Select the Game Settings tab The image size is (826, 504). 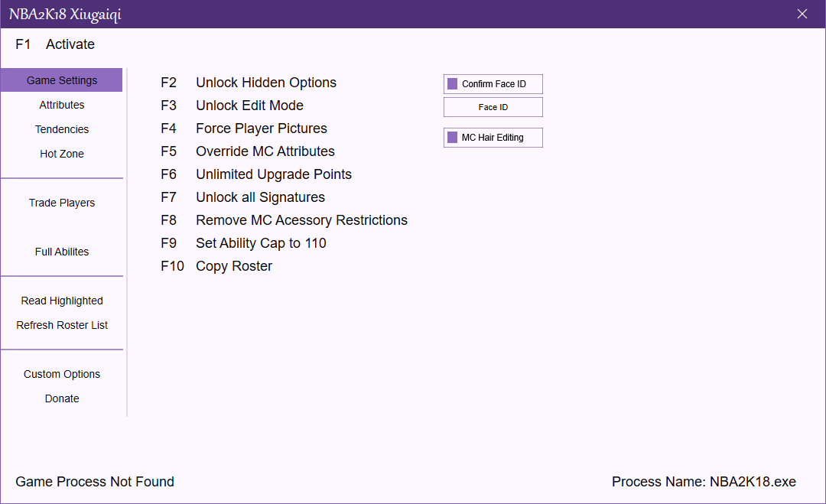pyautogui.click(x=62, y=80)
